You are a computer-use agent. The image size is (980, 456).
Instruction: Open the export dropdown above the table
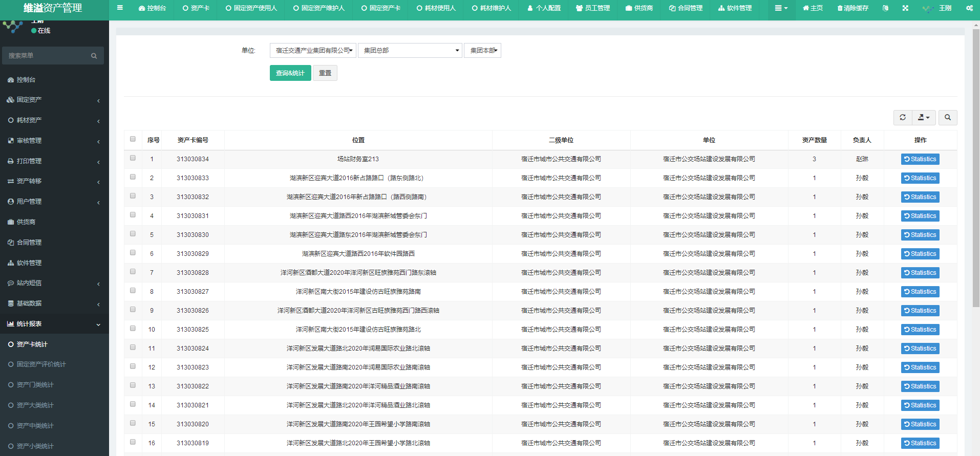click(924, 118)
